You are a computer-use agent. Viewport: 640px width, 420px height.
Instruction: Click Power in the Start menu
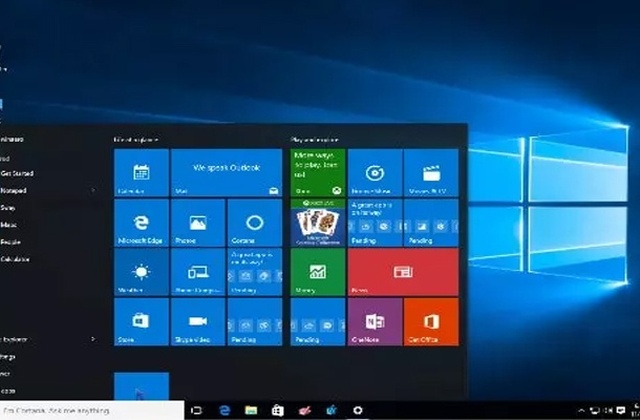[x=5, y=373]
